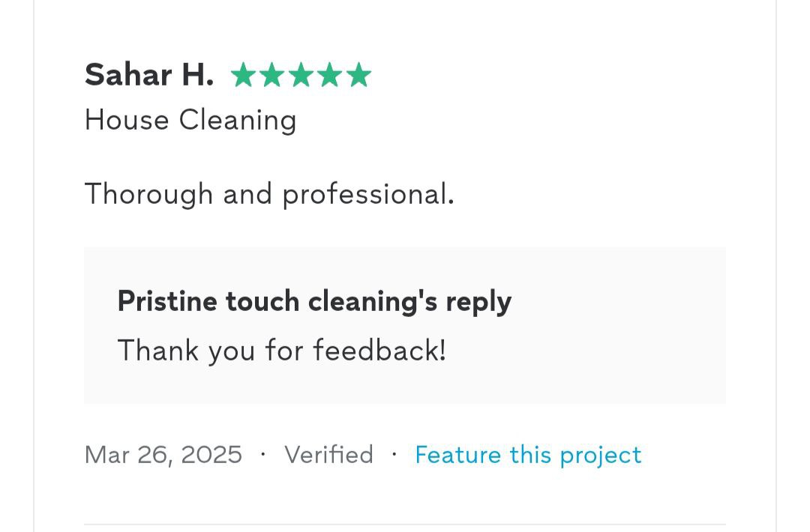Click the fourth green rating star

330,76
